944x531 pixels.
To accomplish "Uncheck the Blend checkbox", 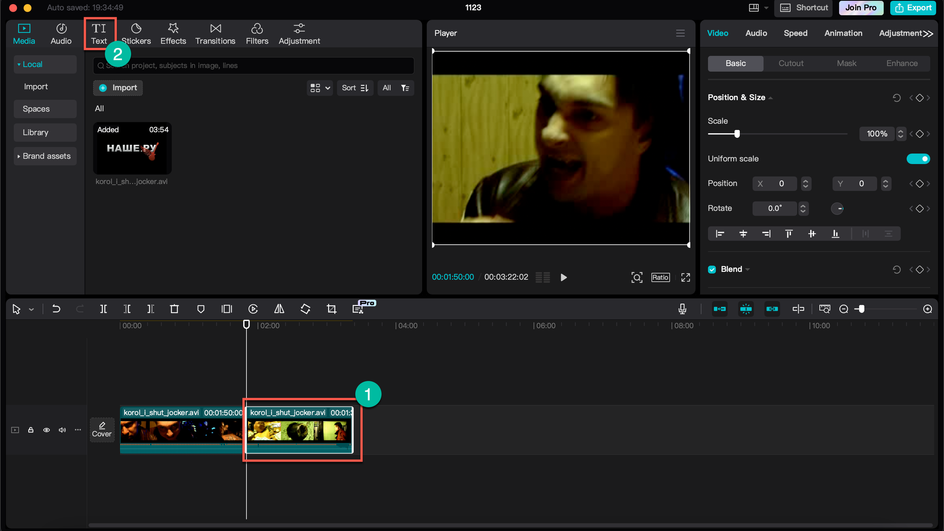I will [x=712, y=270].
